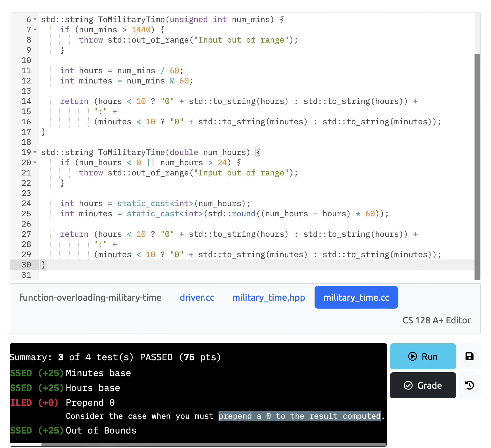Click the 24 value on line 20
Viewport: 491px width, 448px height.
(x=222, y=162)
